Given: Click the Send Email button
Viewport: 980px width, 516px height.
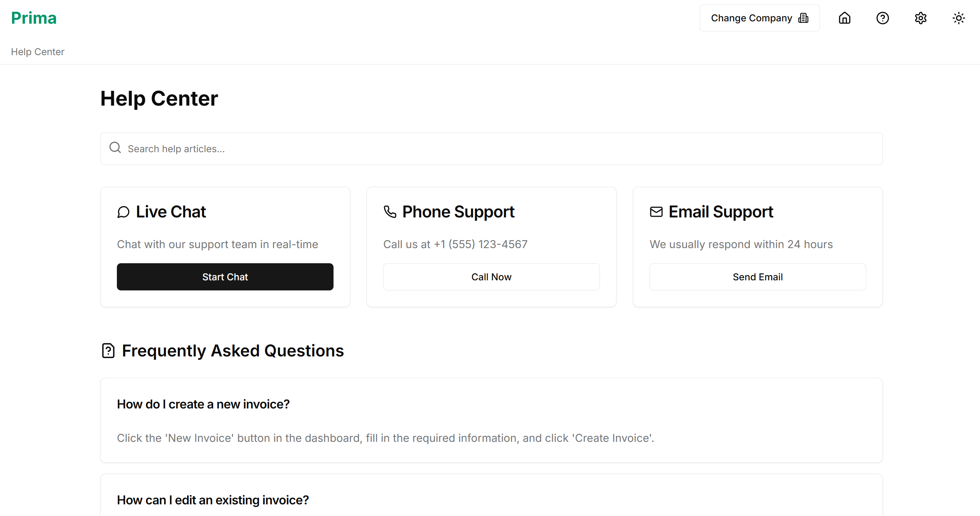Looking at the screenshot, I should click(x=758, y=277).
